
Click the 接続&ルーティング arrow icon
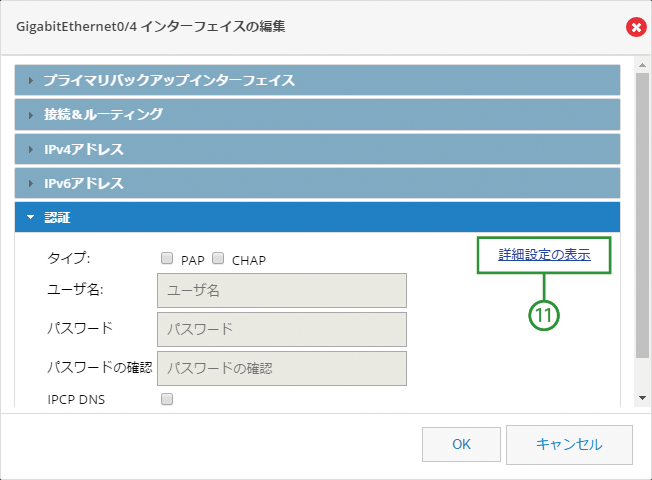click(x=31, y=115)
